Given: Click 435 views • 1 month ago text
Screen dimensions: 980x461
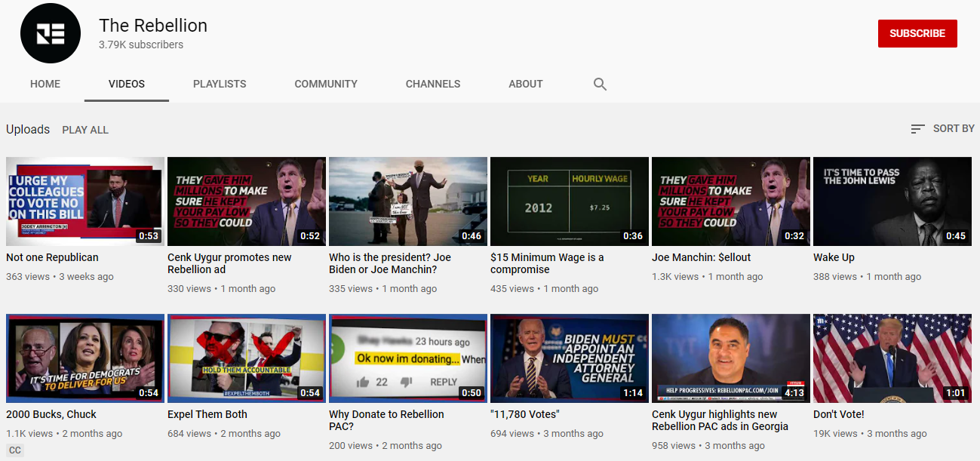Looking at the screenshot, I should click(x=544, y=289).
